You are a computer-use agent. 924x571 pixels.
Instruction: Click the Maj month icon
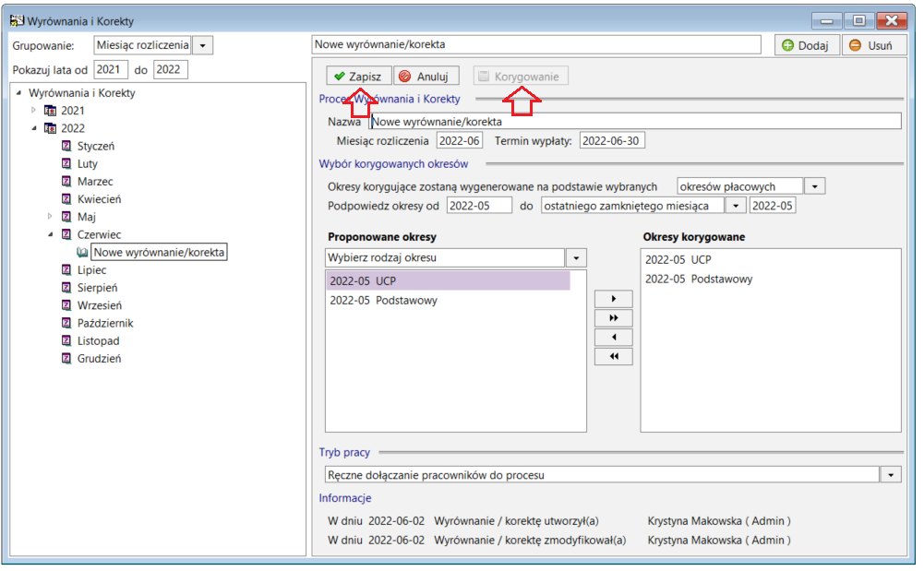pos(66,216)
